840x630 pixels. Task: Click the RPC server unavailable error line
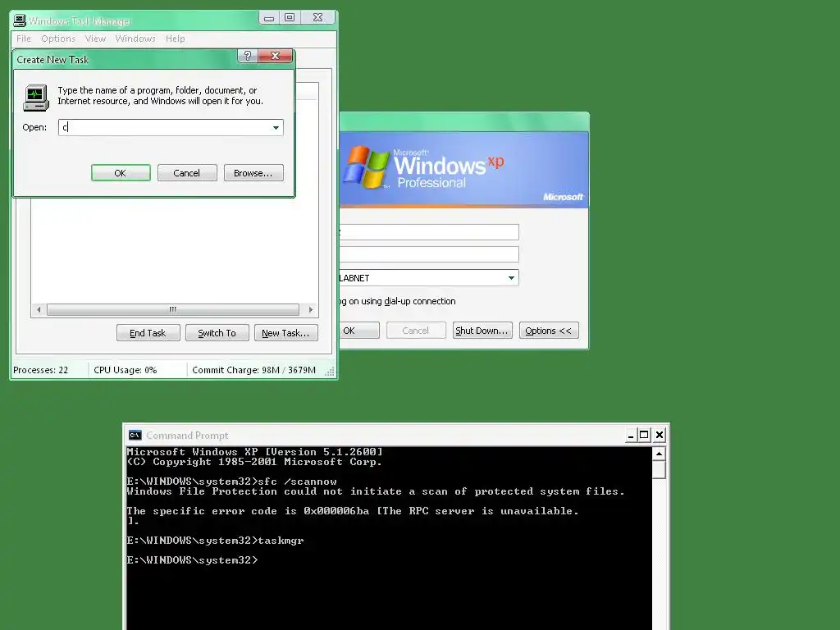click(x=353, y=511)
